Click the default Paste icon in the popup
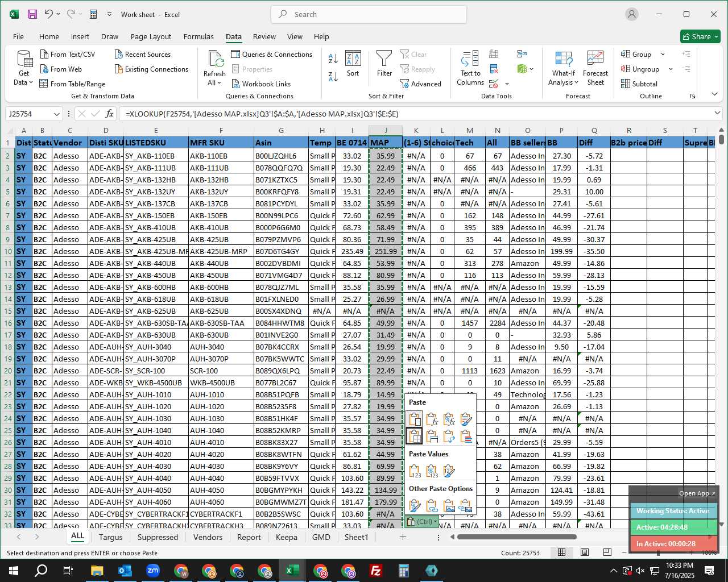 (x=415, y=419)
